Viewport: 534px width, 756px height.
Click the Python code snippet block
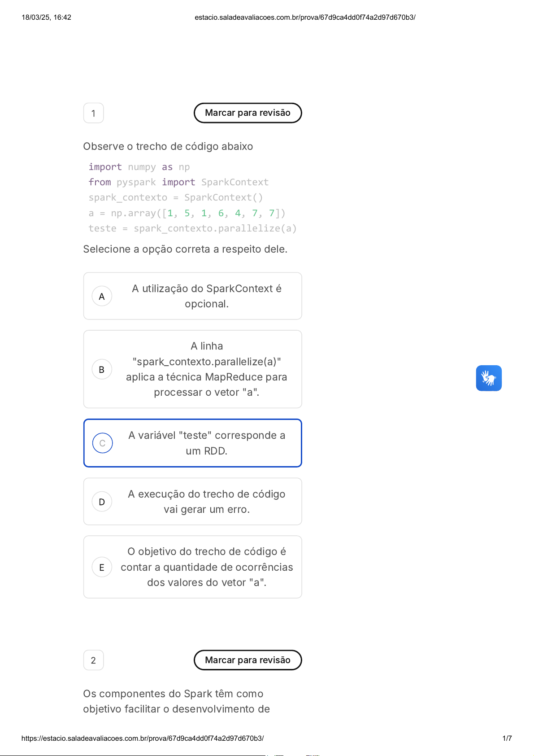[x=192, y=198]
